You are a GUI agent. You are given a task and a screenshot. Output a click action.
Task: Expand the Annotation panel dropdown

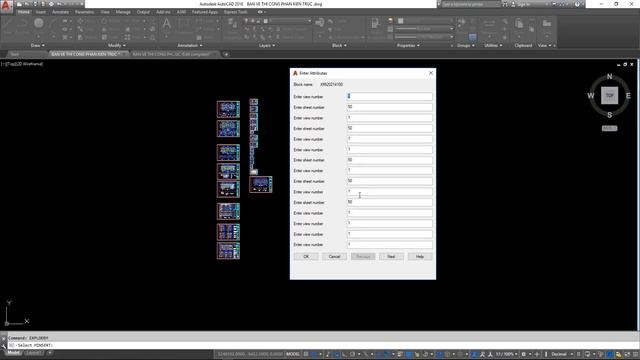point(190,45)
